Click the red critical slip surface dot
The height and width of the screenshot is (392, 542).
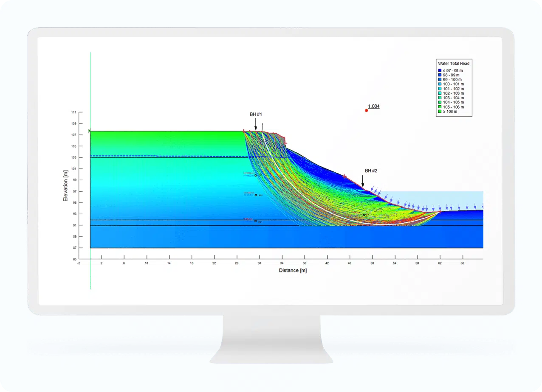pos(366,110)
